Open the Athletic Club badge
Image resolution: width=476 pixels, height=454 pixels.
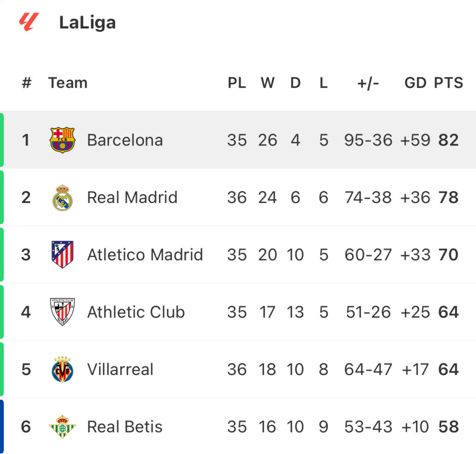click(62, 312)
